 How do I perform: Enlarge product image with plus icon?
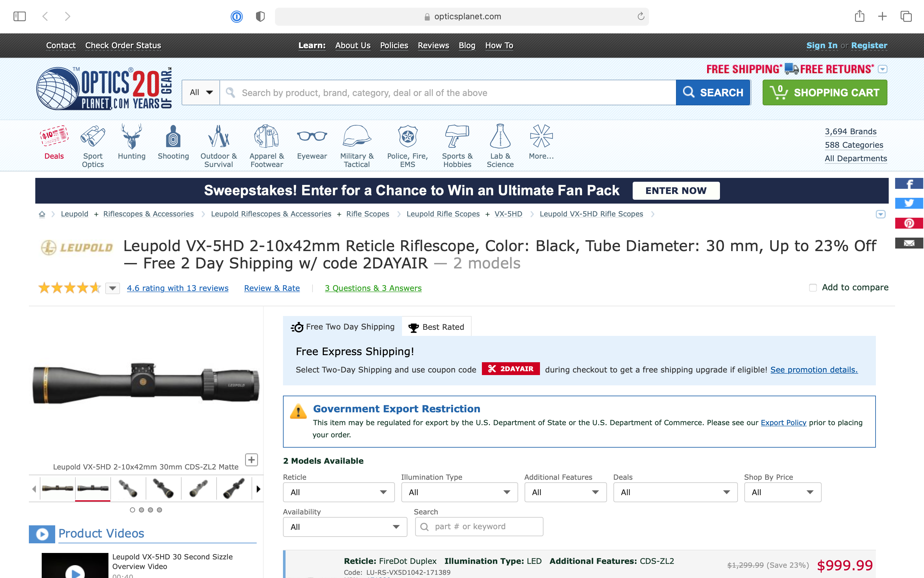coord(251,460)
